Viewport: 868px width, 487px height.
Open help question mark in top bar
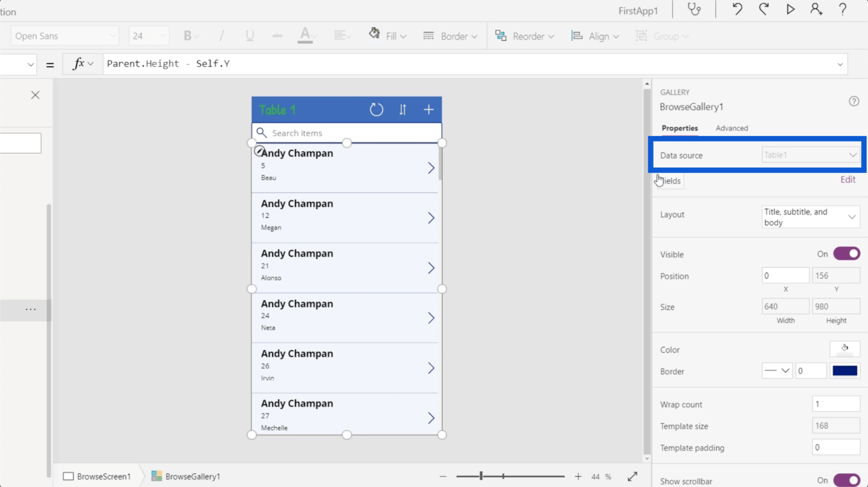(x=843, y=9)
